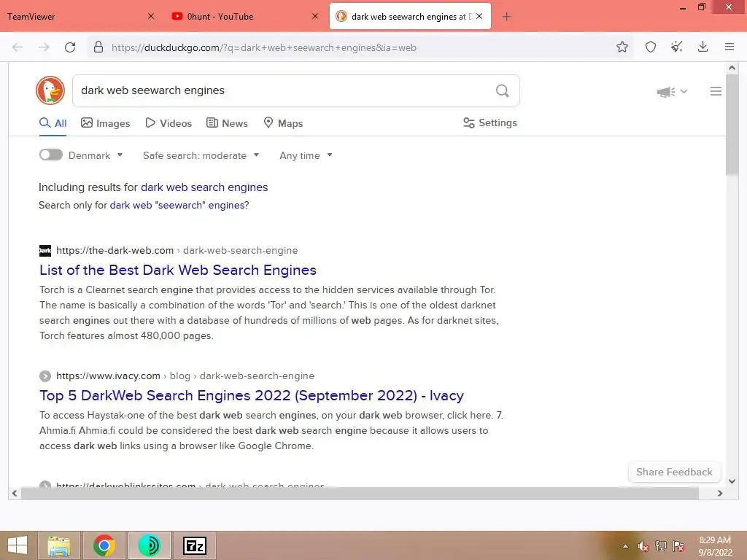Reload the current page
Screen dimensions: 747x560
coord(70,47)
